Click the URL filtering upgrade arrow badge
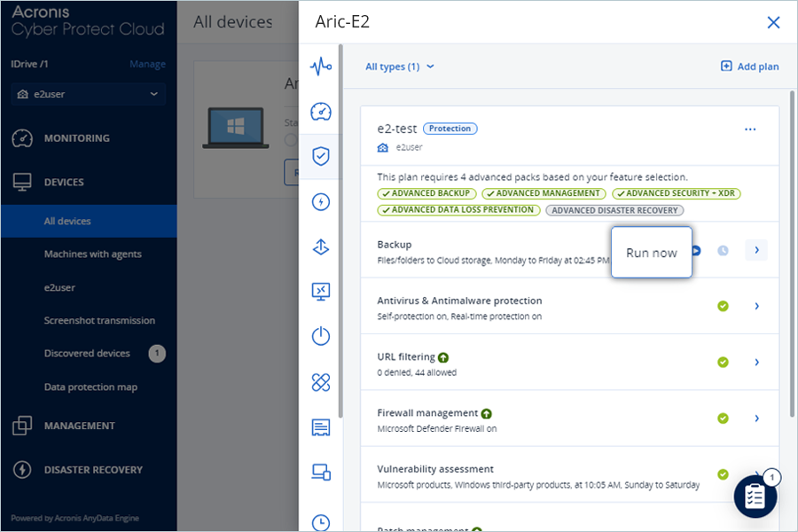Image resolution: width=798 pixels, height=532 pixels. point(443,357)
